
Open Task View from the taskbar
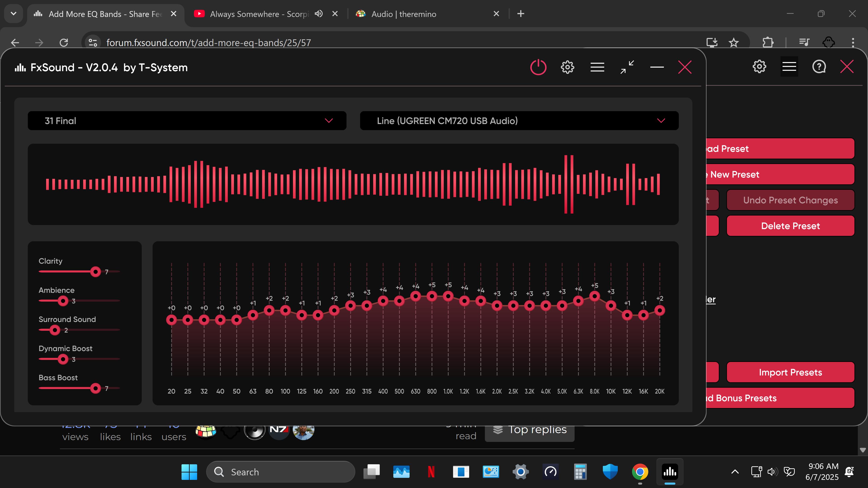pyautogui.click(x=371, y=472)
